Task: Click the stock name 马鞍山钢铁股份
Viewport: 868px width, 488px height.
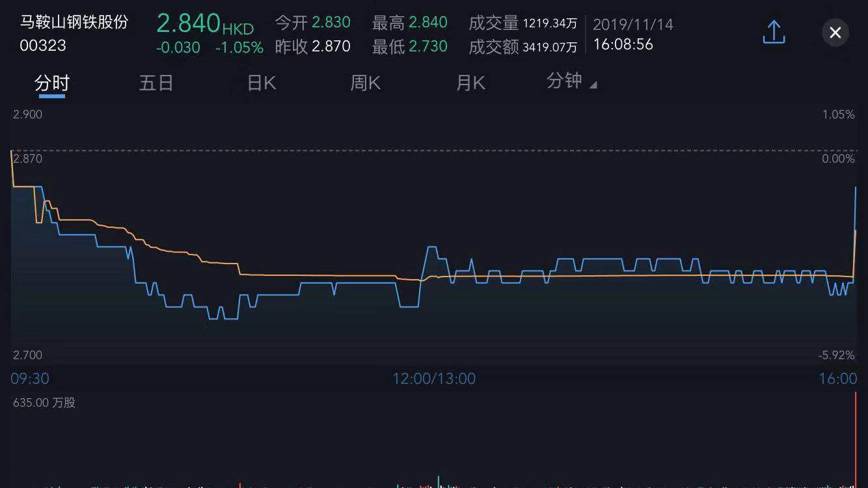Action: tap(74, 22)
